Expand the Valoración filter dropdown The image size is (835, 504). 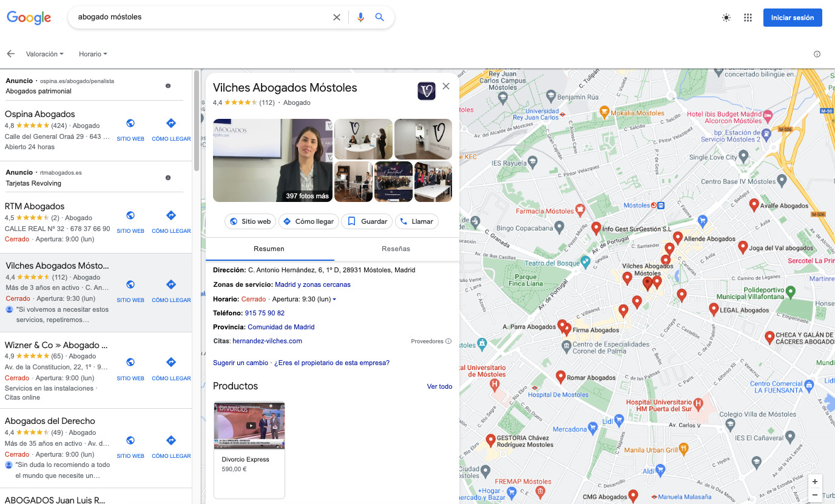(x=45, y=54)
